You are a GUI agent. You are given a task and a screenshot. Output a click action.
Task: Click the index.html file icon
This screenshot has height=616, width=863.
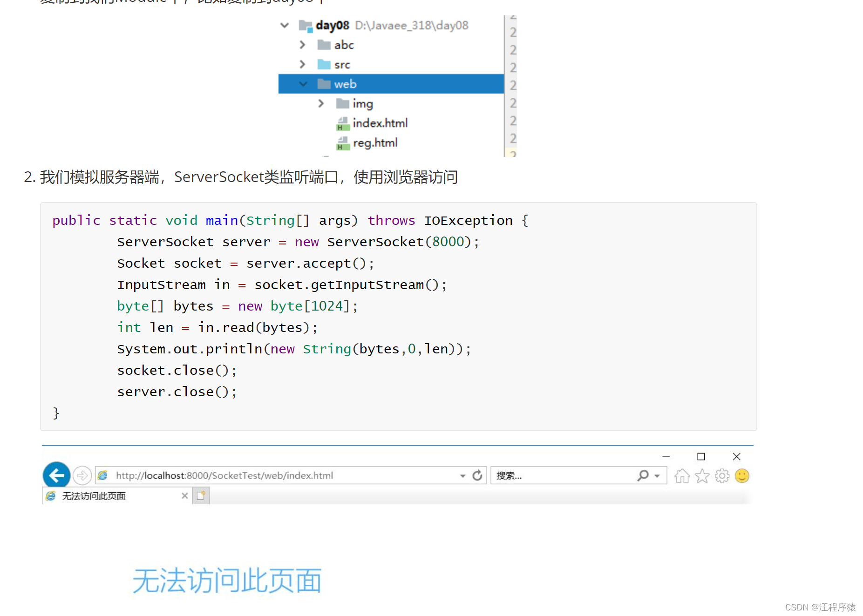(343, 123)
